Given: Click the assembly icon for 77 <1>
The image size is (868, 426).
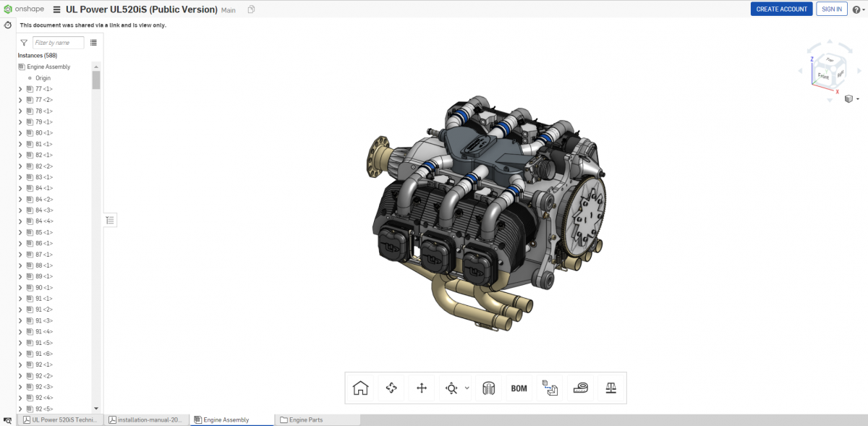Looking at the screenshot, I should 30,88.
